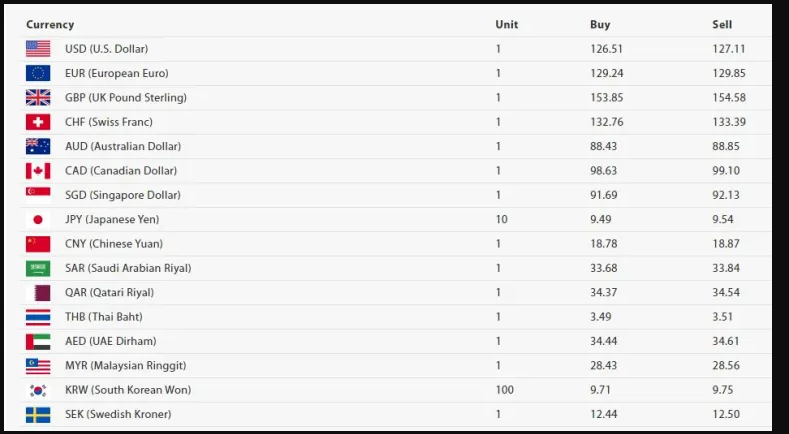
Task: Click the Currency column header
Action: coord(50,25)
